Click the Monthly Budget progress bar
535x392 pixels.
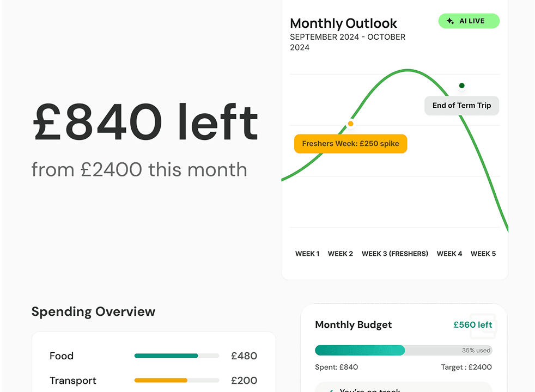(x=403, y=350)
